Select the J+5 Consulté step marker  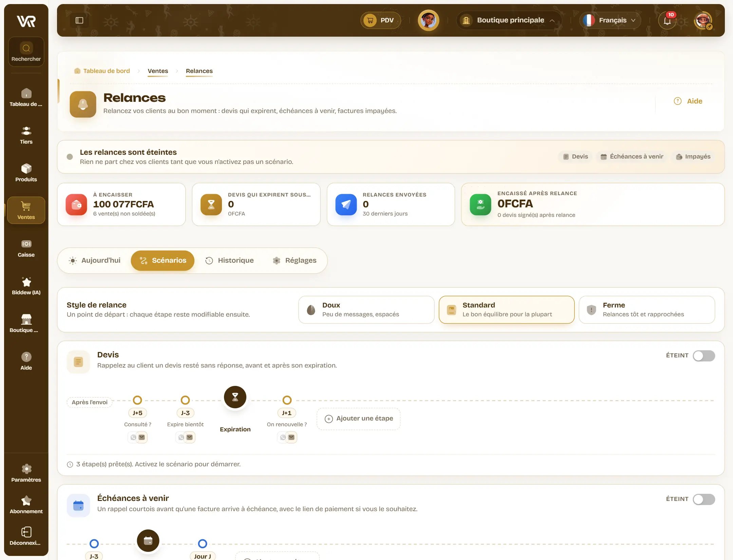click(x=137, y=400)
